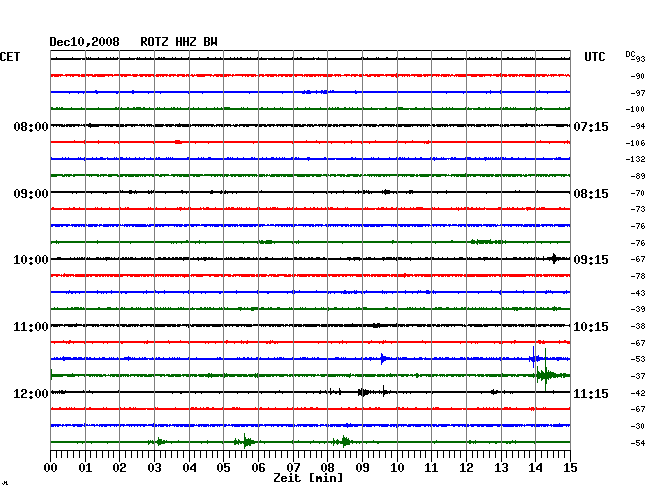Select the DC offset value -106
Screen dimensions: 650x494
click(x=635, y=143)
